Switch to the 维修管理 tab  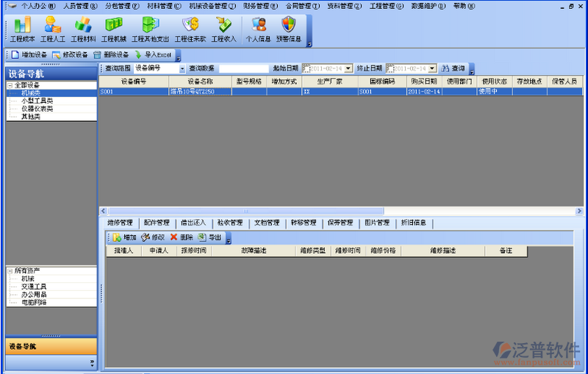[x=120, y=223]
